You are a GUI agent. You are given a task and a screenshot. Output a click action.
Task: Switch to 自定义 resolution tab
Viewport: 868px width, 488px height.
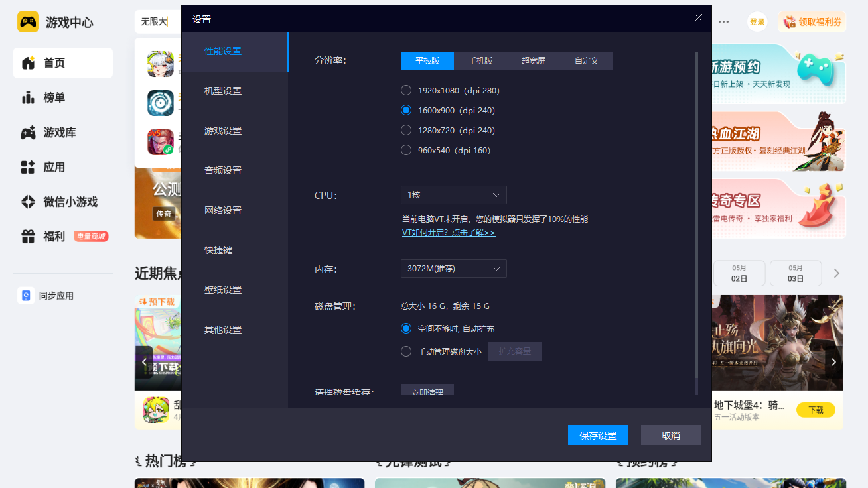pos(587,61)
